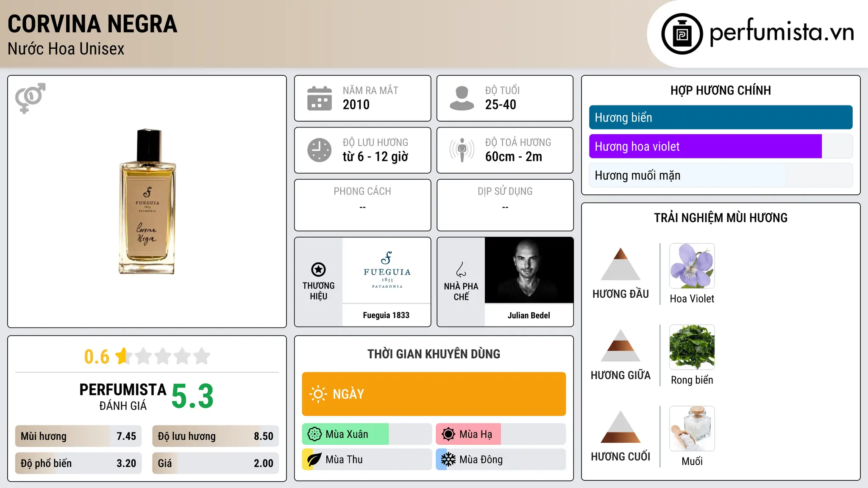Click the Perfumista score 5.3

click(x=192, y=396)
